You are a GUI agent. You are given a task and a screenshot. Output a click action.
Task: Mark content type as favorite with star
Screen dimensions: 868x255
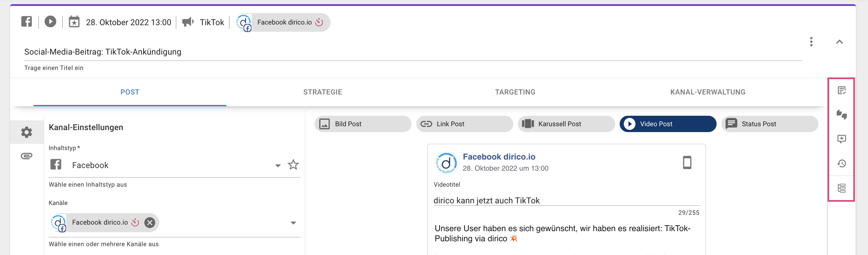click(x=293, y=164)
